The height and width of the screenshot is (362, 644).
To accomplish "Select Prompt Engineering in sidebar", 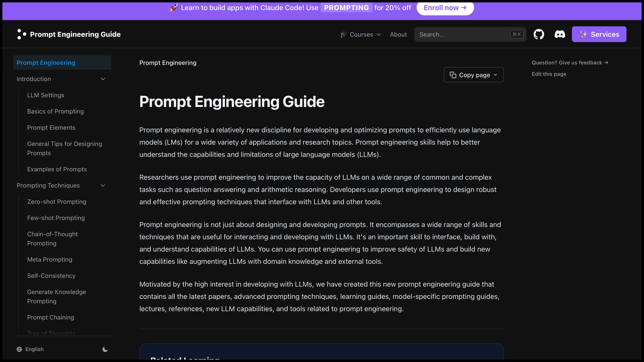I will (46, 63).
